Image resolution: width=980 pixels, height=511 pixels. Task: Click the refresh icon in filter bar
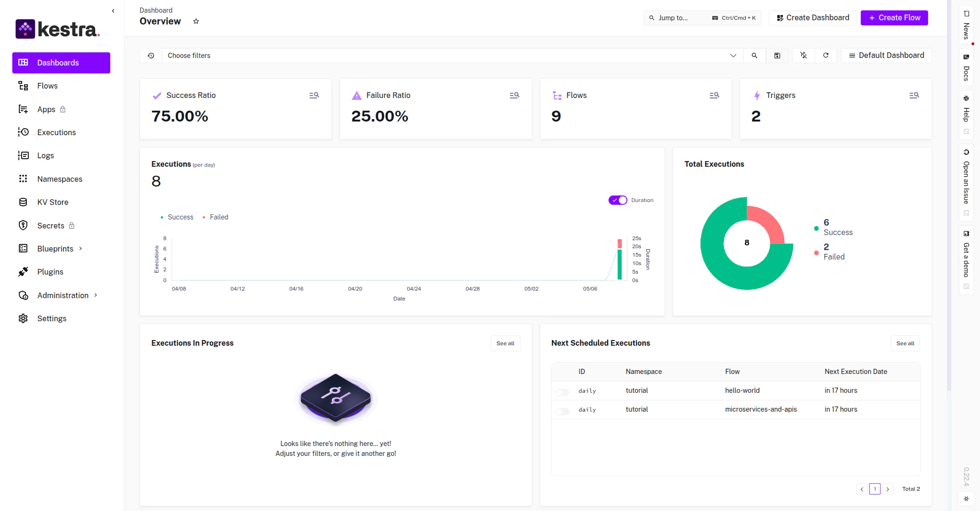[826, 56]
